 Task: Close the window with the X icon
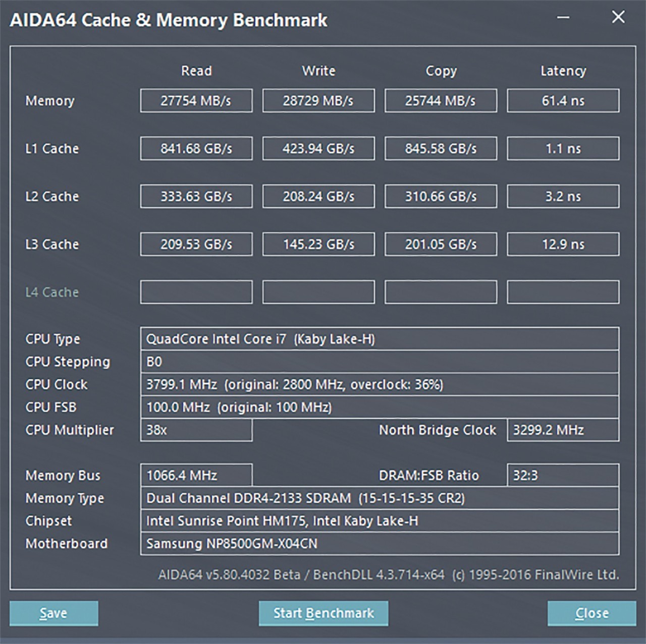pyautogui.click(x=618, y=18)
